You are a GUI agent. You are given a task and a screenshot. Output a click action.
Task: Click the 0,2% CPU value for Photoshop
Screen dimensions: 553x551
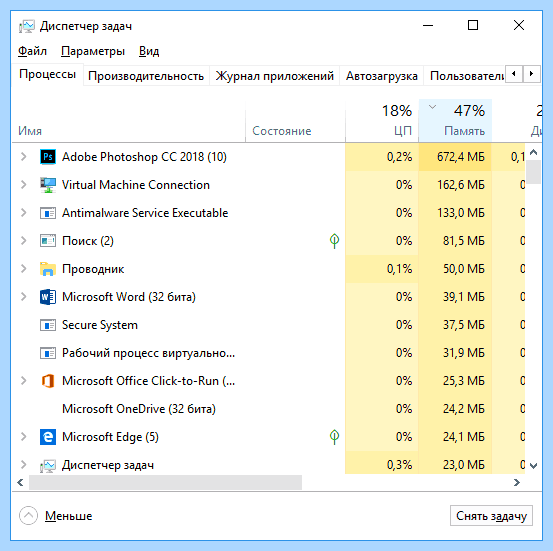(x=399, y=157)
